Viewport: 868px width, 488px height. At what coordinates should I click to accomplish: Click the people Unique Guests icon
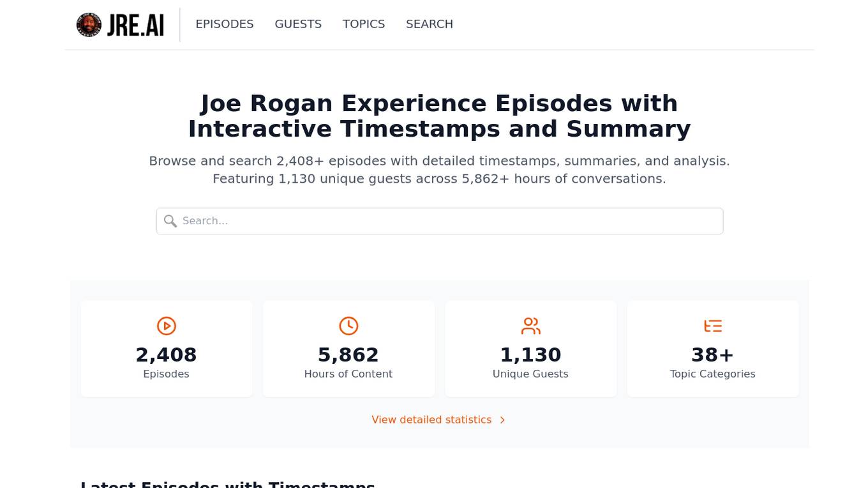pos(530,326)
